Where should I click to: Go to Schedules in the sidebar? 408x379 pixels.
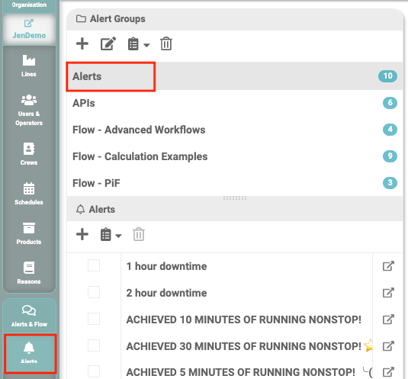(x=29, y=194)
